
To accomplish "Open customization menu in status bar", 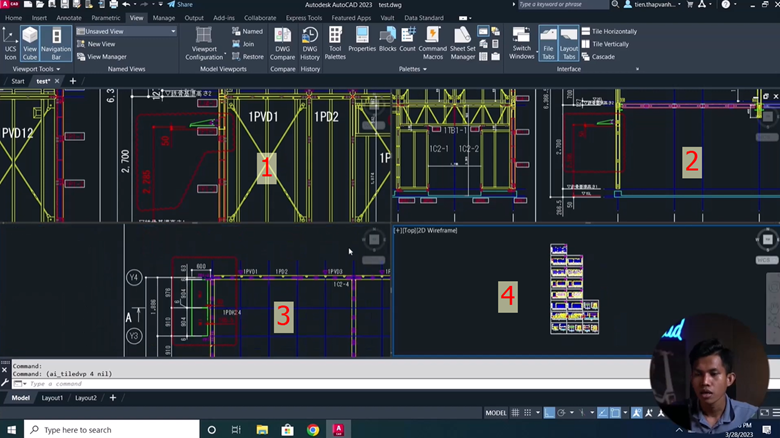I will [x=776, y=413].
